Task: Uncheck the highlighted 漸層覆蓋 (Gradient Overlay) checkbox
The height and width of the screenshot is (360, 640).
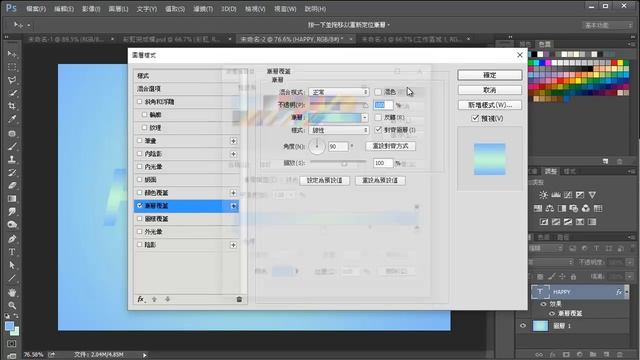Action: coord(140,206)
